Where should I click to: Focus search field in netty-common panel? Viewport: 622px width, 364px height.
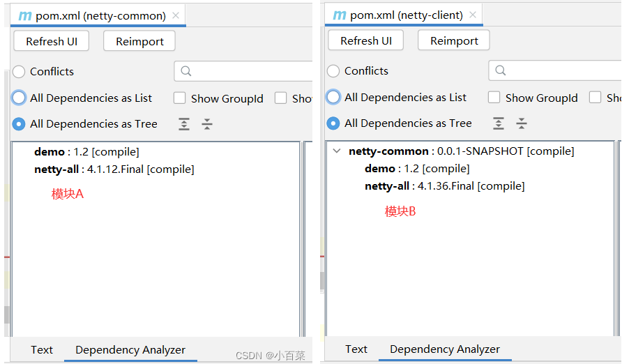pyautogui.click(x=243, y=71)
